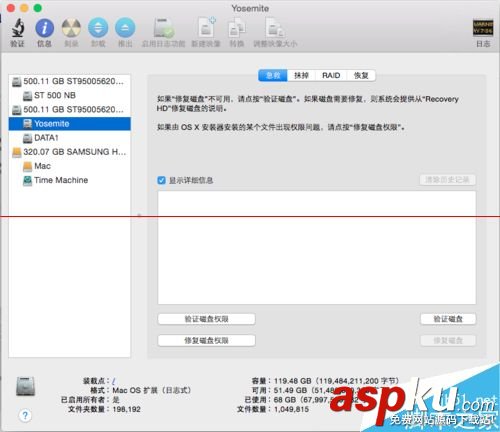Click the Yosemite volume icon in the sidebar
The height and width of the screenshot is (432, 500).
(x=28, y=124)
